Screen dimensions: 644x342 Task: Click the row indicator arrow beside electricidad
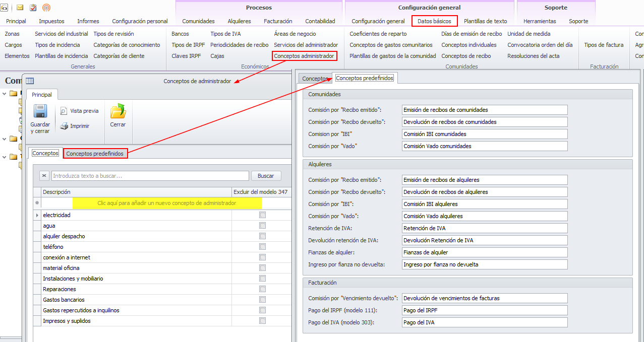pos(37,215)
